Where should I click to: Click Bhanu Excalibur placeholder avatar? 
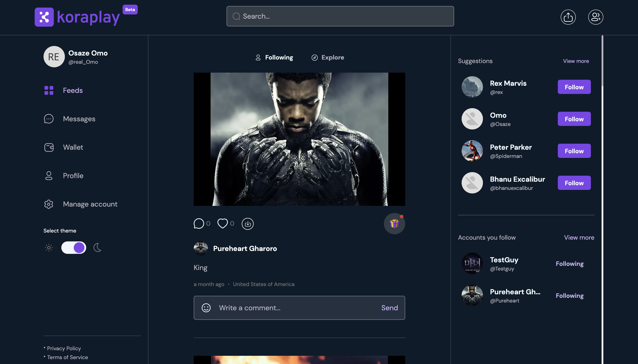point(472,183)
